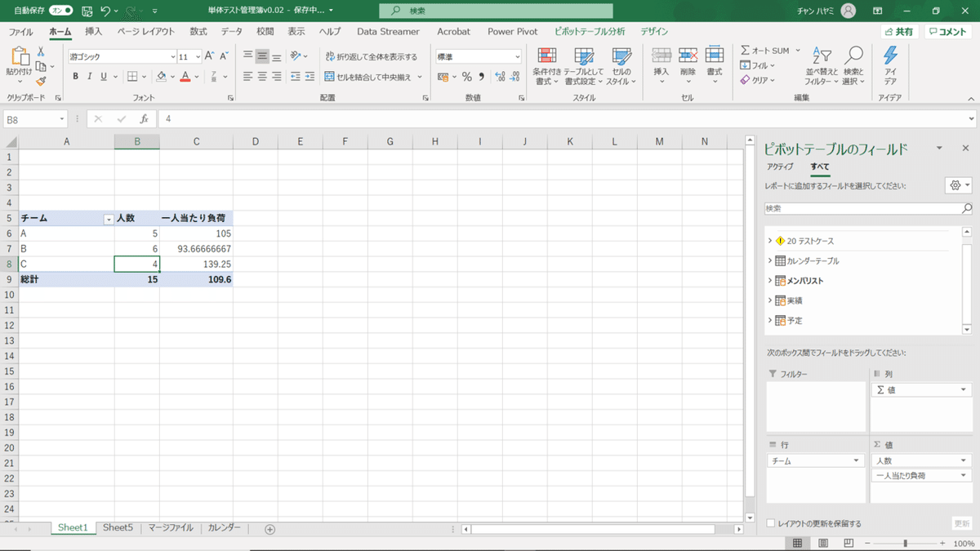This screenshot has width=980, height=551.
Task: Switch to Page Layout view in status bar
Action: pos(823,543)
